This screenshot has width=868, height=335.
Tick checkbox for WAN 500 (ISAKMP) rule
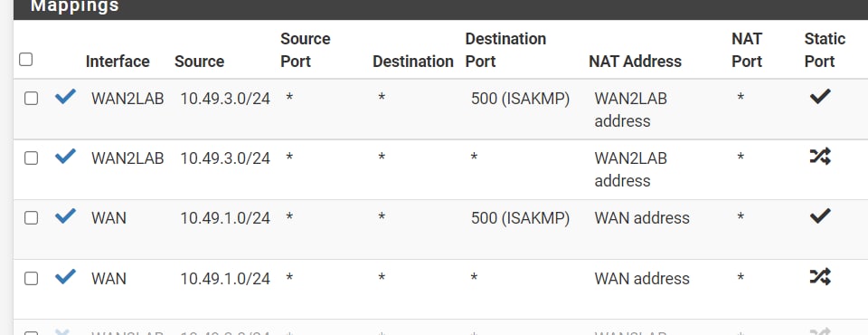pos(31,218)
